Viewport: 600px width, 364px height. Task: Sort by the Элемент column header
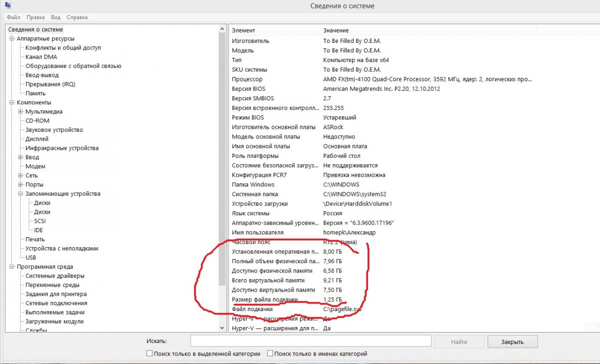[274, 30]
